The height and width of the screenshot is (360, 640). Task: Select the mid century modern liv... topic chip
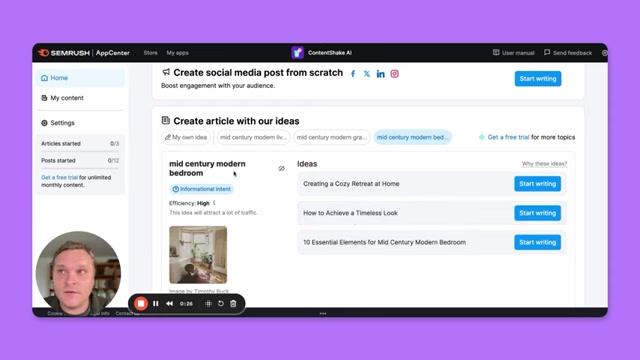(253, 137)
